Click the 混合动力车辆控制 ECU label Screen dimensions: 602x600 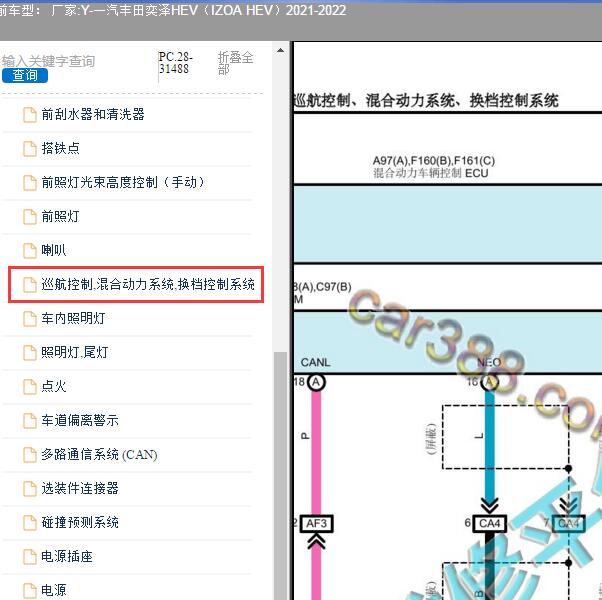430,173
